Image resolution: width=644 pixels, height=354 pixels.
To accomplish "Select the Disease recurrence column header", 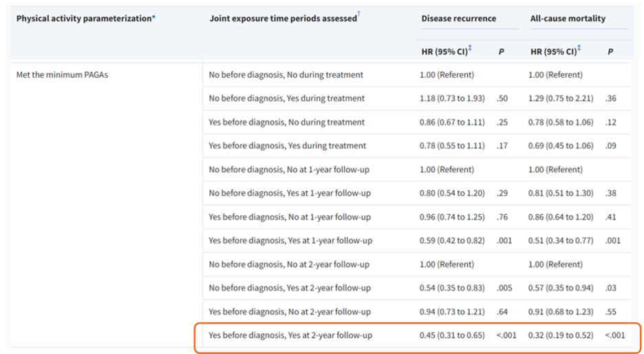I will click(458, 19).
